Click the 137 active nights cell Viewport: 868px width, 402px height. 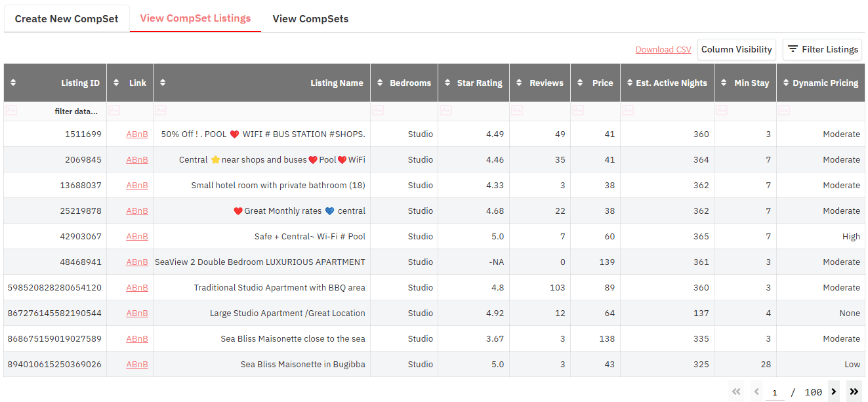tap(667, 313)
